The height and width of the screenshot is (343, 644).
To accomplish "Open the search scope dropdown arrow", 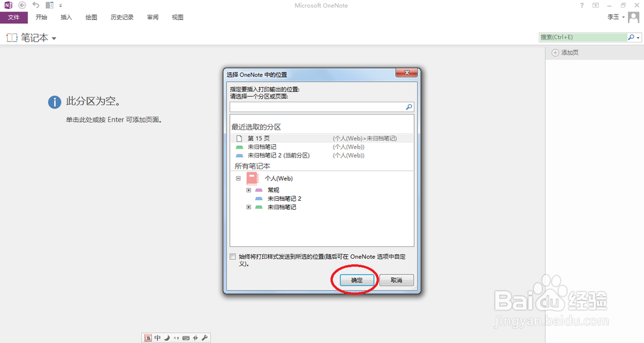I will [638, 37].
